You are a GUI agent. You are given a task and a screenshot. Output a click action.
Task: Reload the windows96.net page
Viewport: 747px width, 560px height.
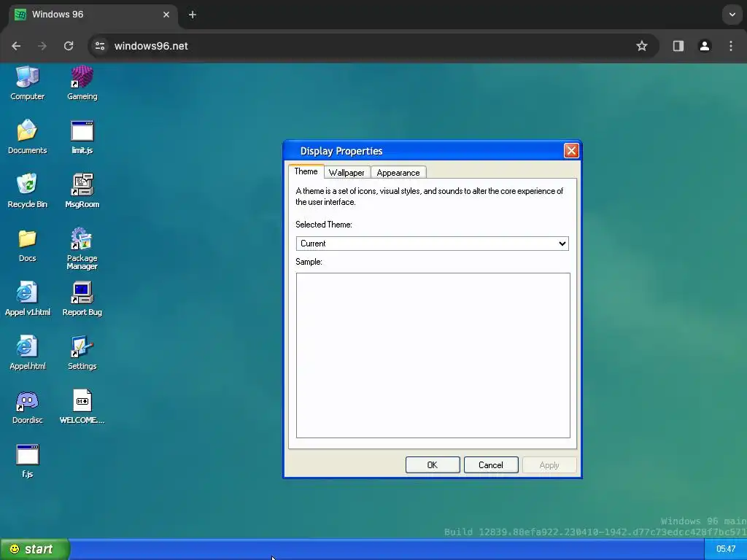pos(69,46)
